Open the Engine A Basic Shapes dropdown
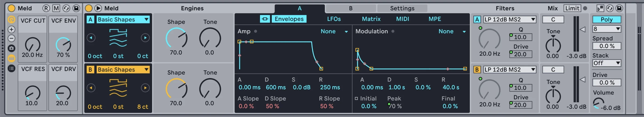This screenshot has width=644, height=117. coord(123,20)
